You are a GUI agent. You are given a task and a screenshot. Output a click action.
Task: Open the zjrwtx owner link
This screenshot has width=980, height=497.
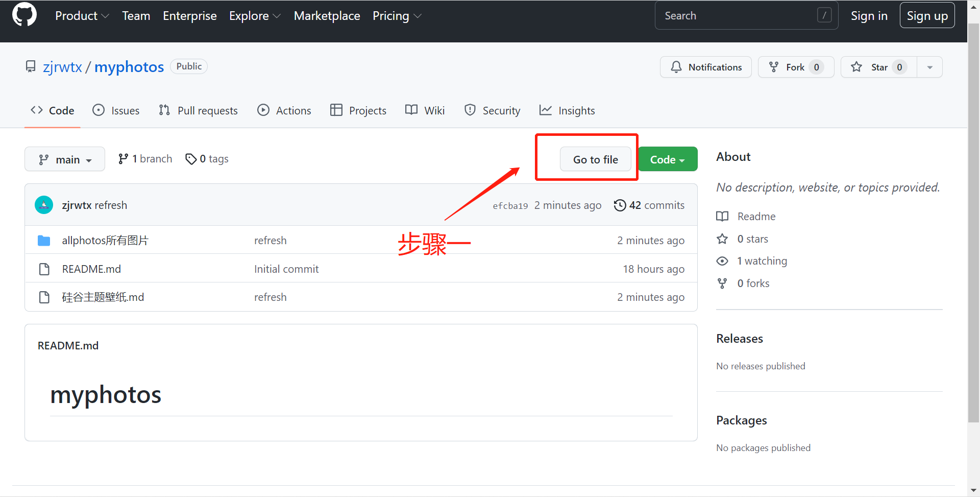[x=62, y=67]
